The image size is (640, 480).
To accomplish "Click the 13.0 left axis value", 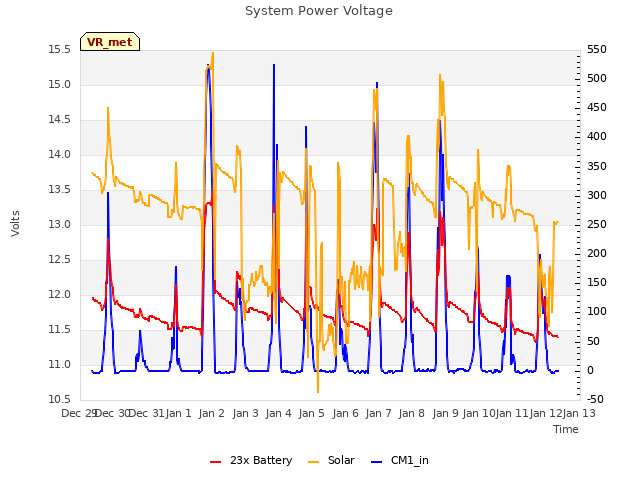I will 60,224.
